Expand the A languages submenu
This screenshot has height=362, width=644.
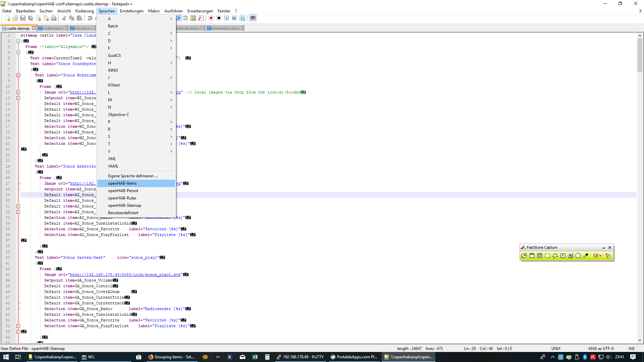[136, 19]
